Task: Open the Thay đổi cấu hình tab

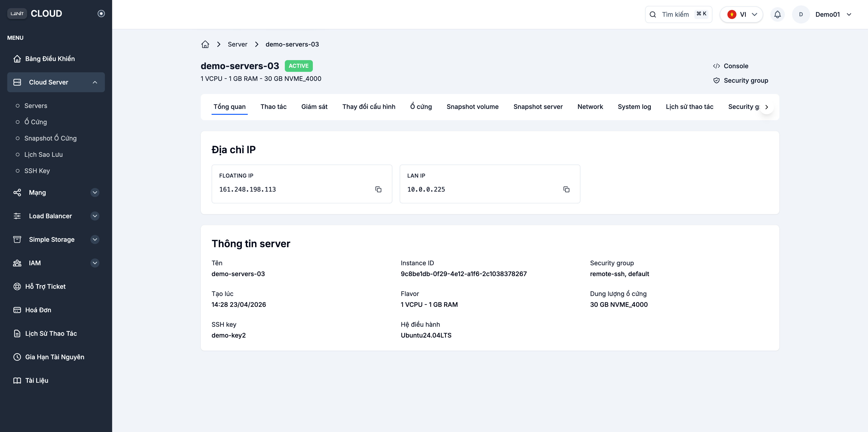Action: pos(369,107)
